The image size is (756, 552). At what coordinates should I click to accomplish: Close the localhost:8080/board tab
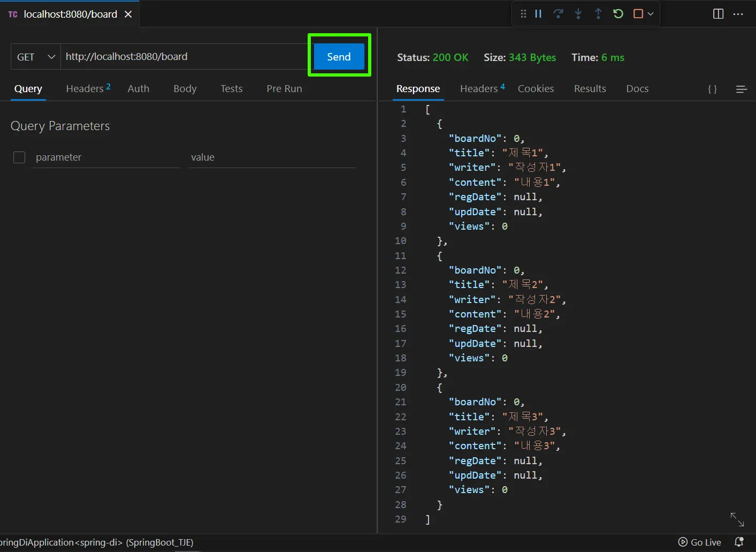coord(128,14)
